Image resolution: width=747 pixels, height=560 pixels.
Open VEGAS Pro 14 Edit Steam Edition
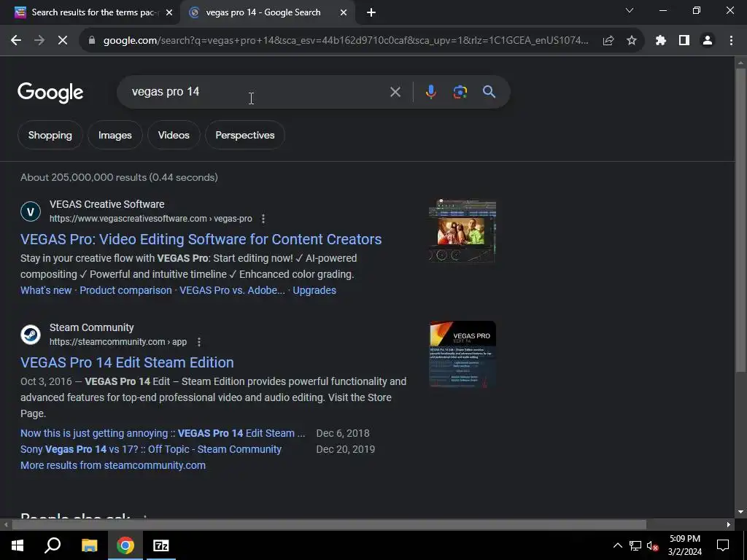127,362
